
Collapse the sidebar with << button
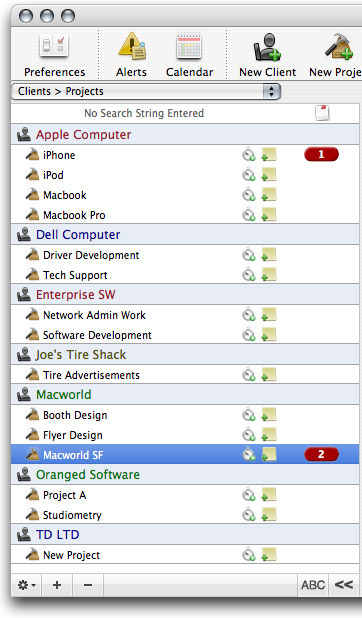[343, 585]
